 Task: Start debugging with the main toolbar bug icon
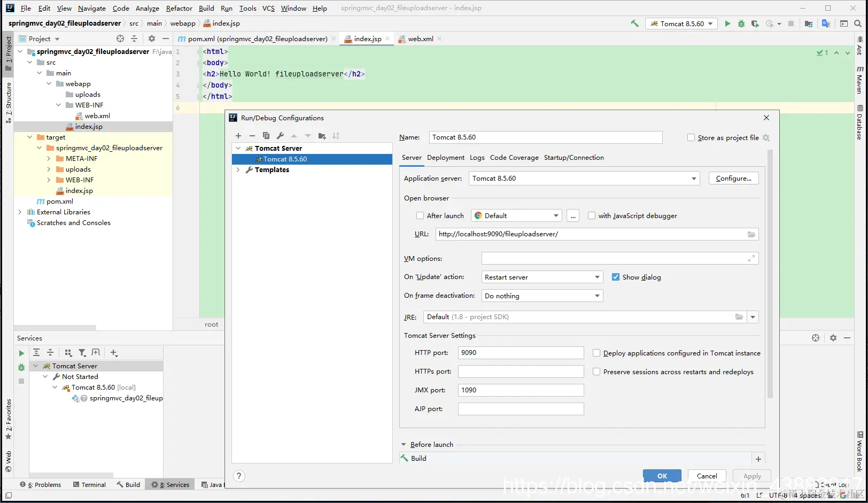(x=741, y=24)
